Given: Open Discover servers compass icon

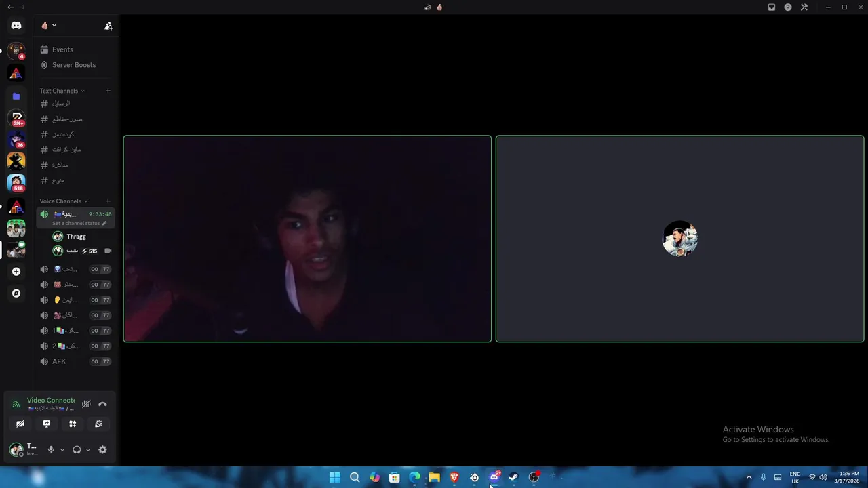Looking at the screenshot, I should (x=16, y=293).
